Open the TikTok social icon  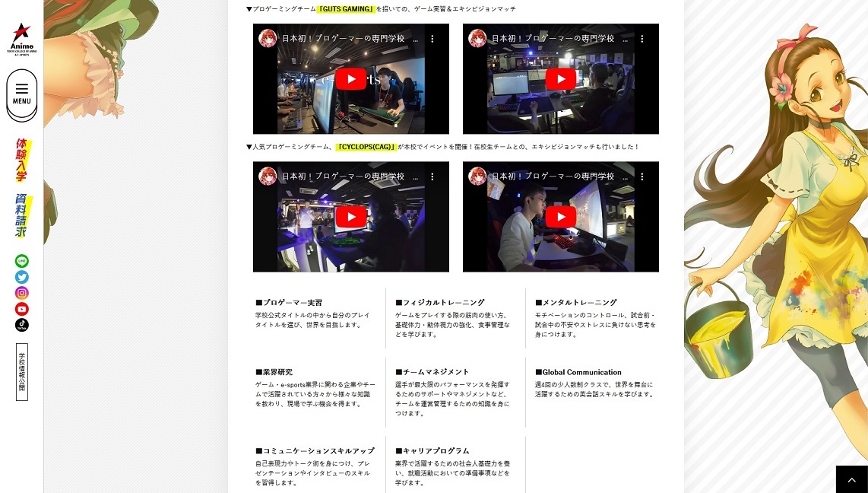(x=22, y=325)
